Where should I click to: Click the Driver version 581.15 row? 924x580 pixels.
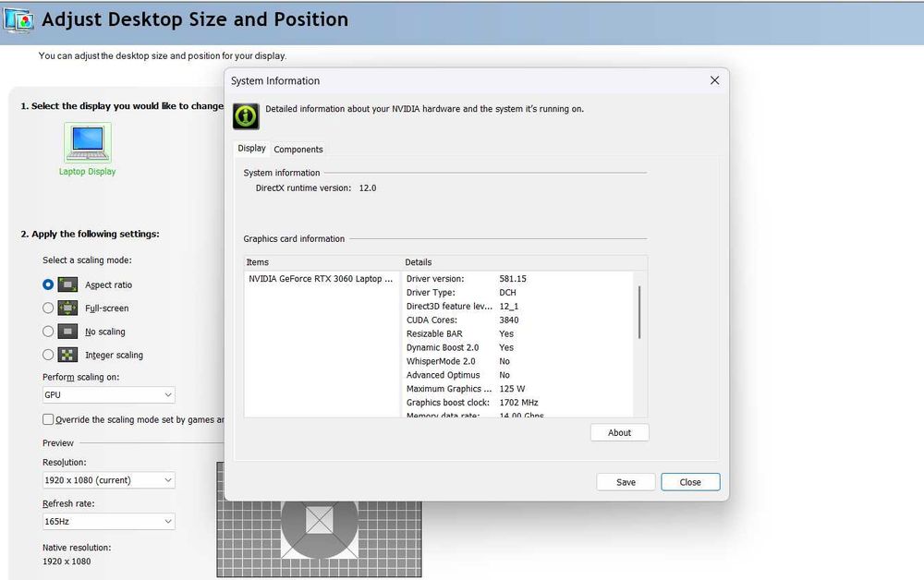point(518,279)
